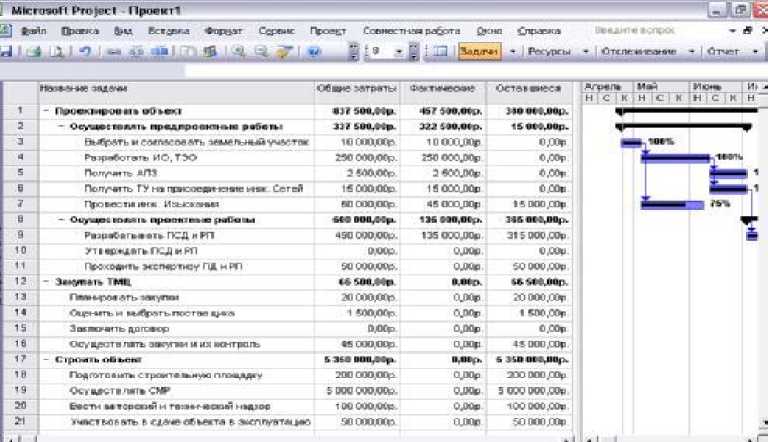Click the Split Task icon
This screenshot has height=442, width=768.
159,51
